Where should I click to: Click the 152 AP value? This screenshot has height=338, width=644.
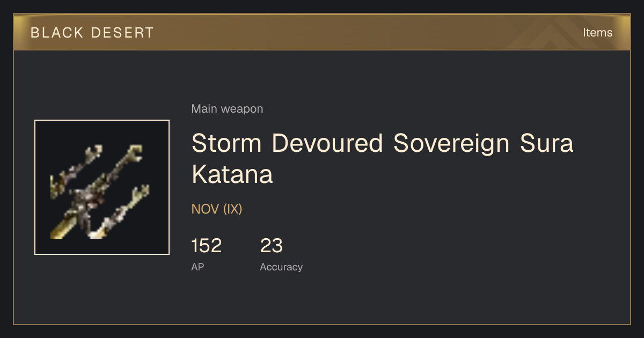tap(207, 246)
